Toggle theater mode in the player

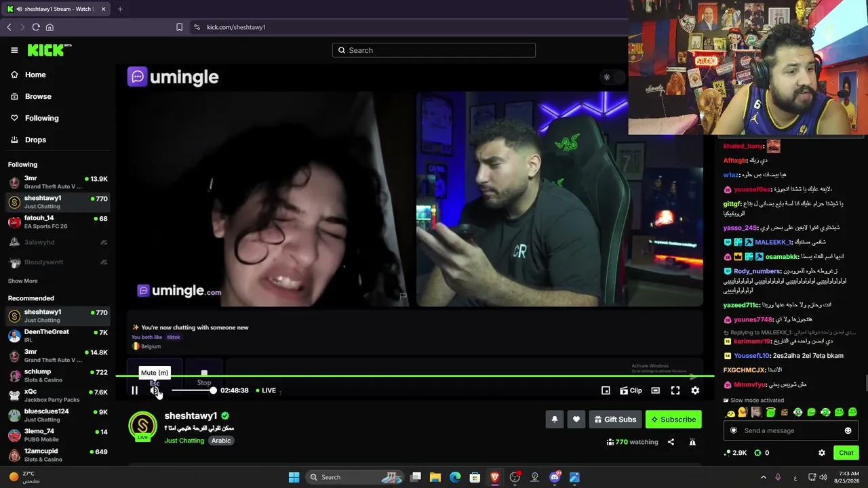click(x=655, y=390)
